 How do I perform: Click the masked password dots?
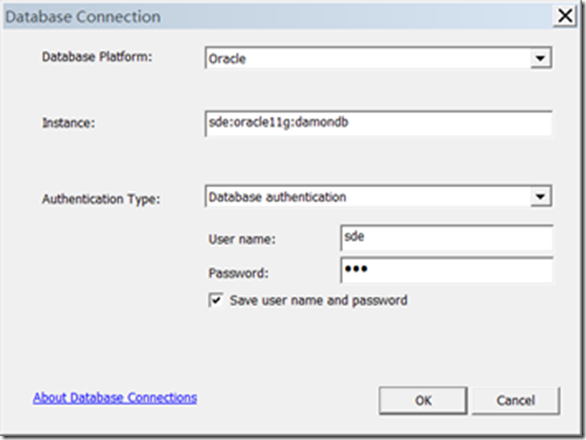click(356, 268)
